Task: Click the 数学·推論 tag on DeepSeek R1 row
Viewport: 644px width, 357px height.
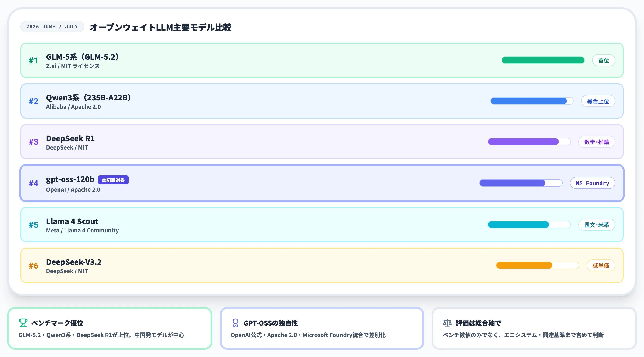Action: tap(597, 142)
